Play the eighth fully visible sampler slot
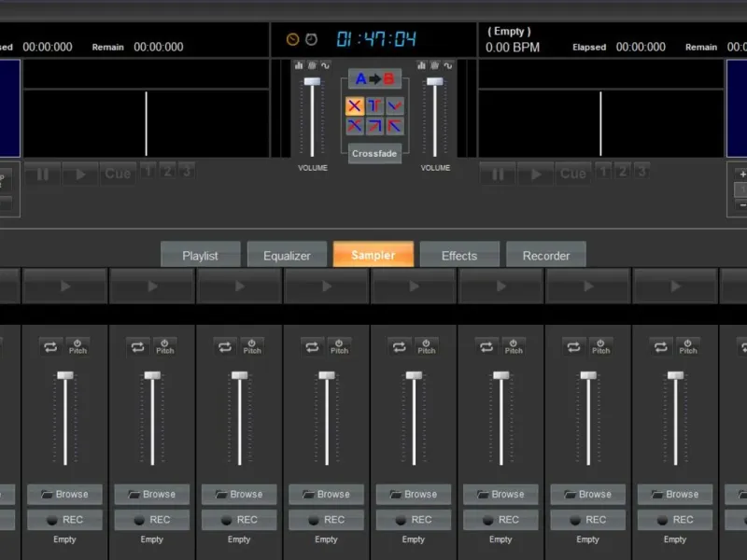Viewport: 747px width, 560px height. tap(675, 287)
